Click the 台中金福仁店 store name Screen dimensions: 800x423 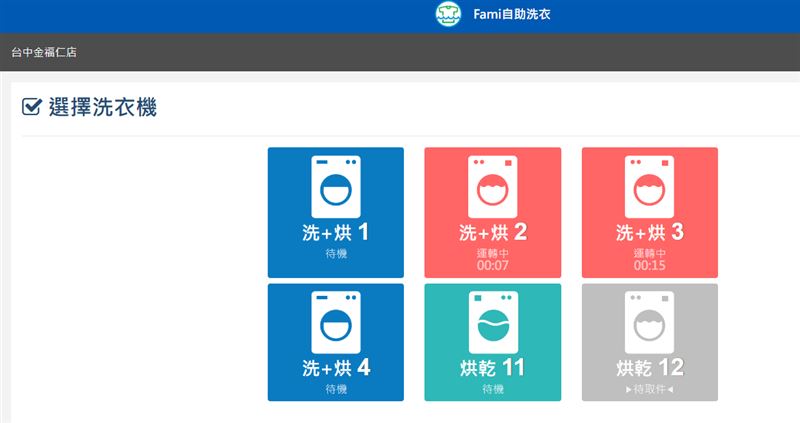44,52
